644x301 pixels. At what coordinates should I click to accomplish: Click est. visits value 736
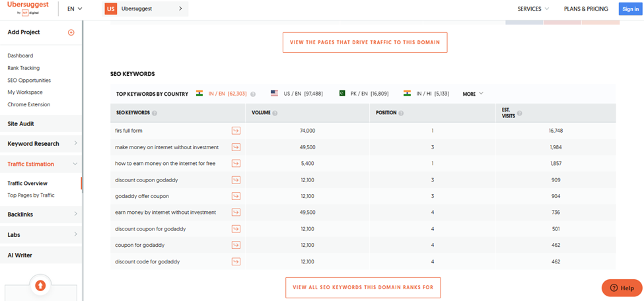(556, 213)
